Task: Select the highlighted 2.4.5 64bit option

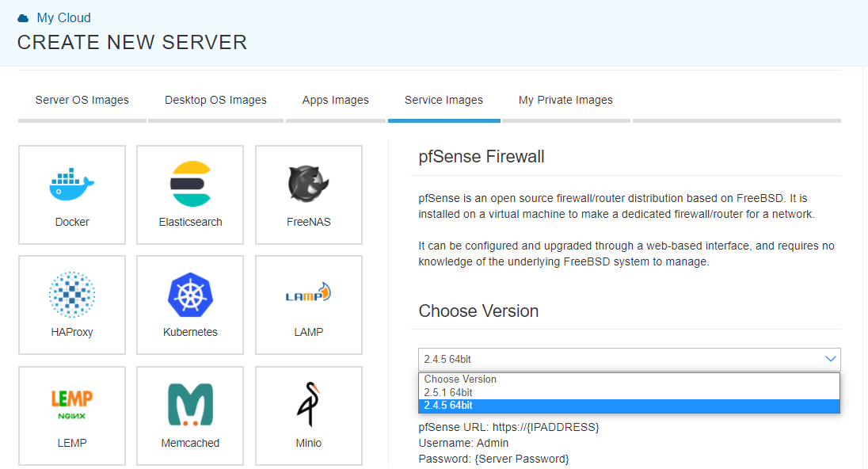Action: click(629, 406)
